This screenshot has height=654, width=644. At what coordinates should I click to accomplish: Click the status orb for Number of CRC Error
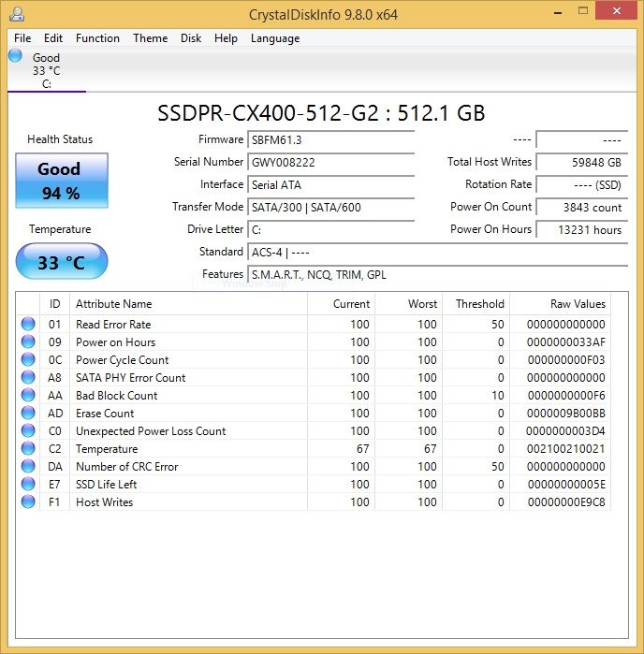[28, 466]
